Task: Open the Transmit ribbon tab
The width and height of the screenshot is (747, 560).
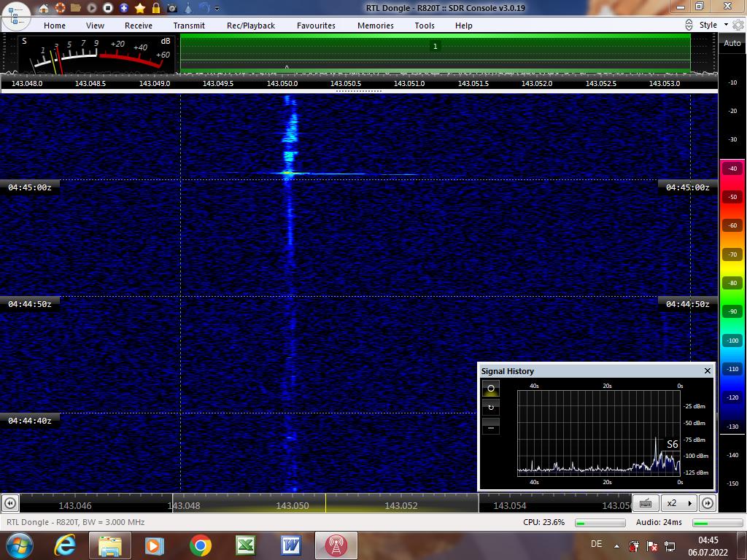Action: (x=189, y=26)
